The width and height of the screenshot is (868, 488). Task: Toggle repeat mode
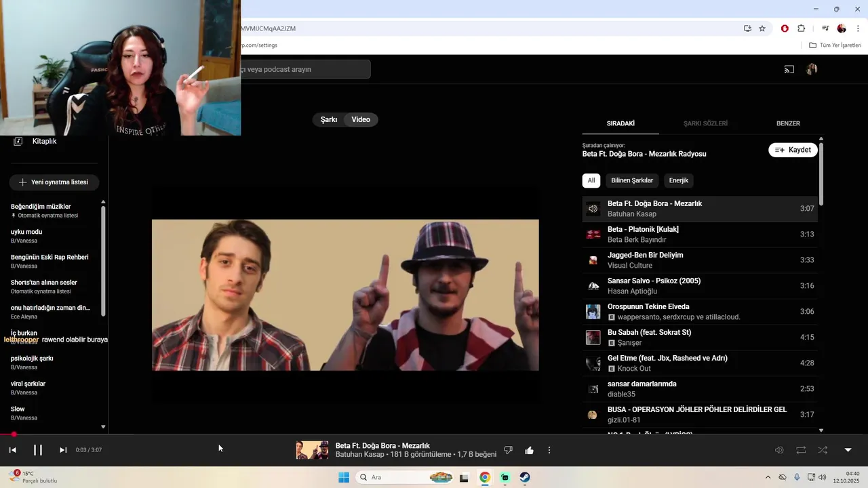pyautogui.click(x=801, y=450)
